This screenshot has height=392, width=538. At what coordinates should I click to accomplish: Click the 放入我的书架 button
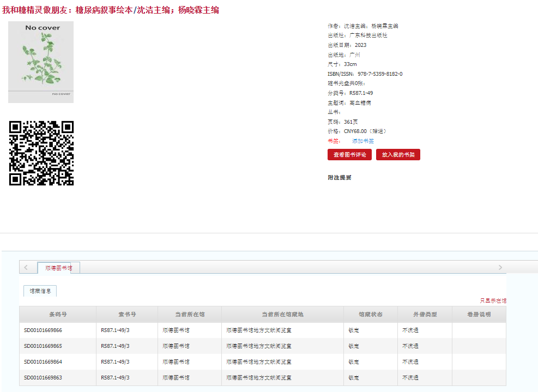398,154
